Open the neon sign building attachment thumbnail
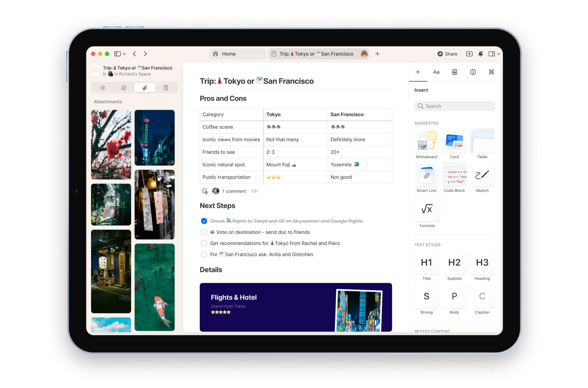Image resolution: width=588 pixels, height=388 pixels. pyautogui.click(x=155, y=137)
